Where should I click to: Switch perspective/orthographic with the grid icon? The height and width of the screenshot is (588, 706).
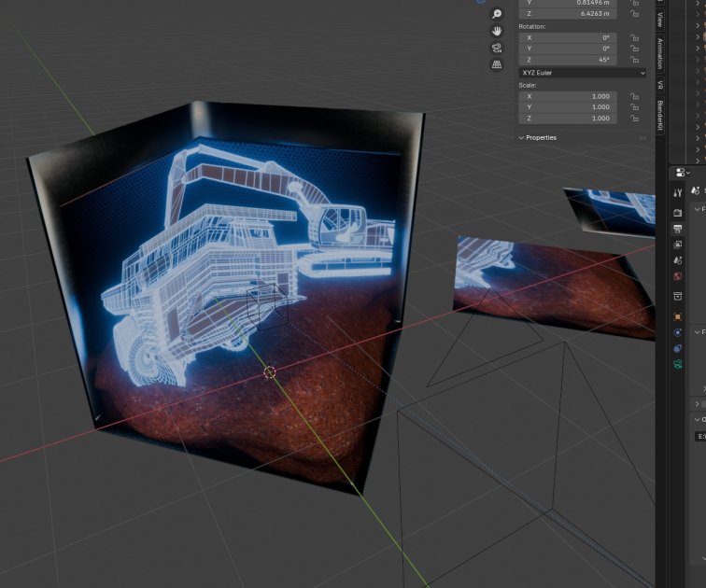click(x=497, y=64)
